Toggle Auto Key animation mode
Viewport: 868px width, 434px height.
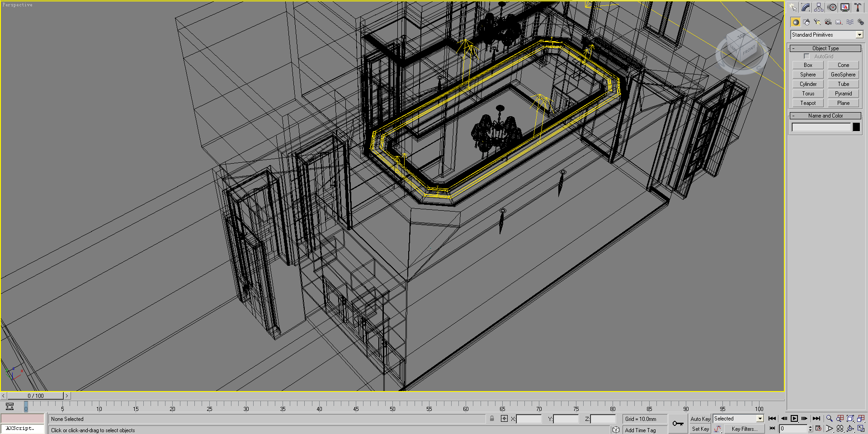click(x=700, y=419)
